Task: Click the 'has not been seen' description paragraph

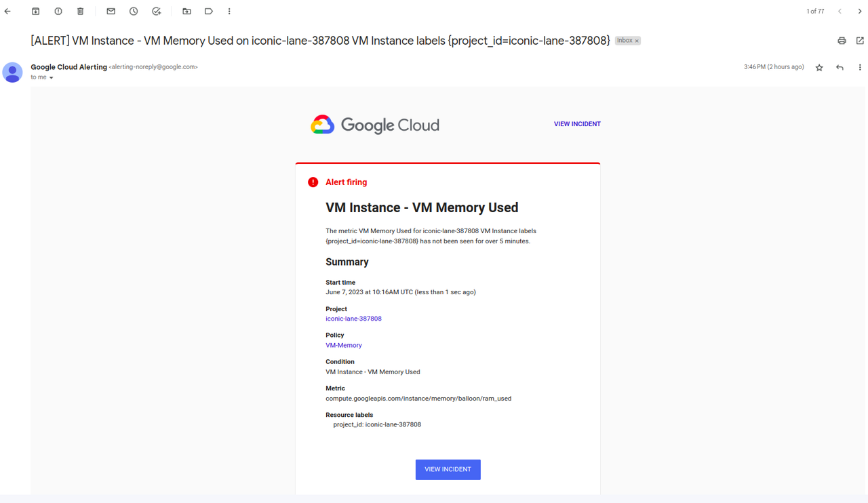Action: (431, 236)
